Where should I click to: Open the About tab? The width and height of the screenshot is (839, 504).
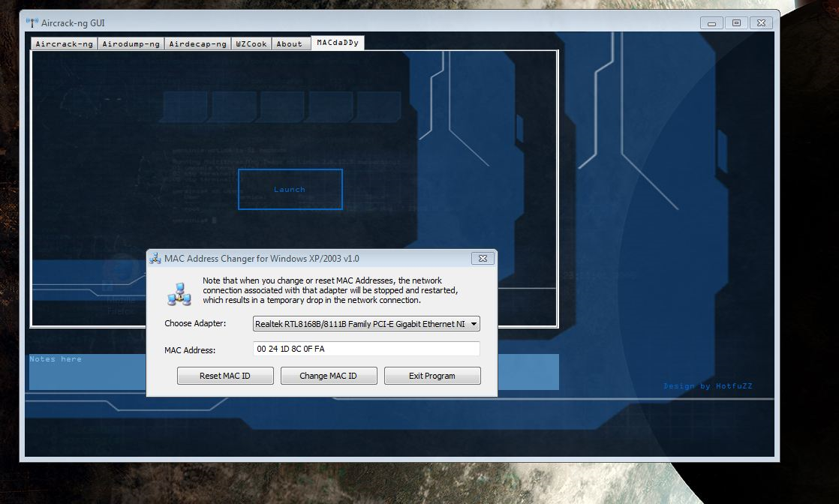pyautogui.click(x=290, y=43)
